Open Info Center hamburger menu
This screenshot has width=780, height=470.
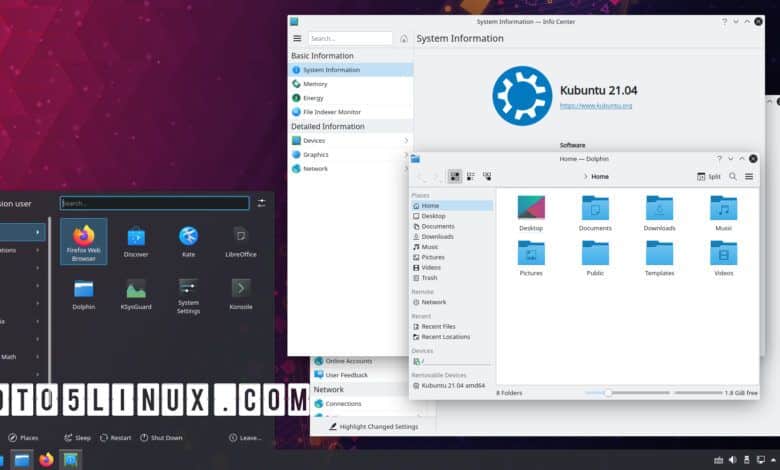[x=297, y=38]
